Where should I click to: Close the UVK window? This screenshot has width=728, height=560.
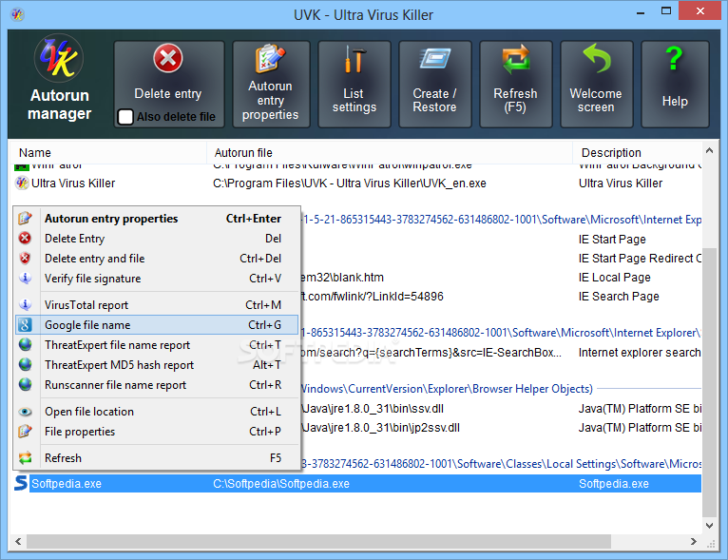(x=699, y=10)
